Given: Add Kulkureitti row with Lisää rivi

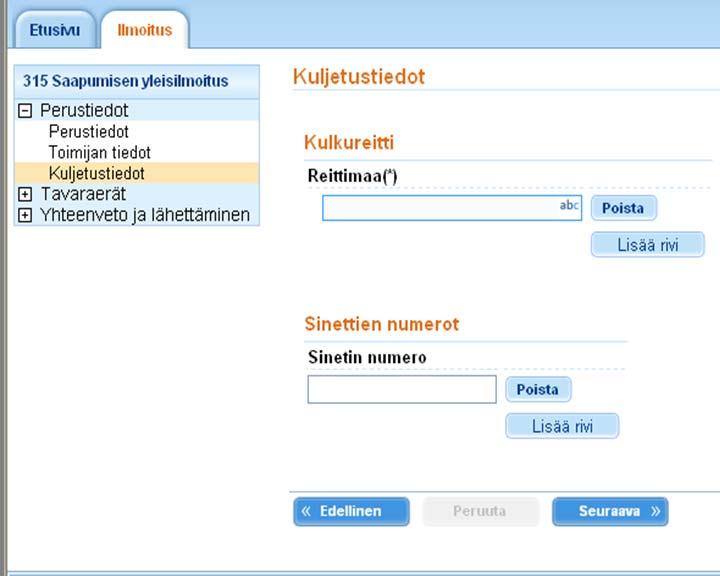Looking at the screenshot, I should [647, 245].
